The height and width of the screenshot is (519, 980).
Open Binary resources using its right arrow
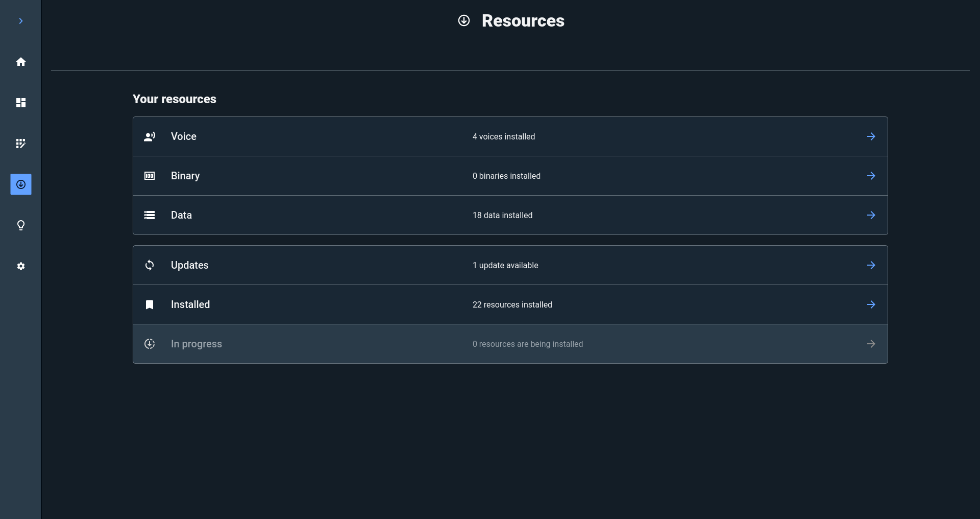(x=871, y=176)
